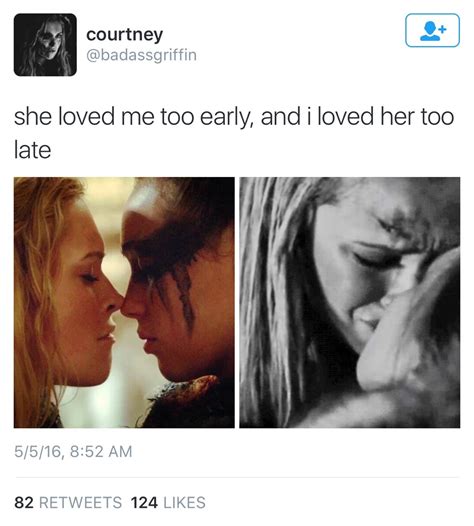
Task: Open the @badassgriffin handle
Action: 141,55
